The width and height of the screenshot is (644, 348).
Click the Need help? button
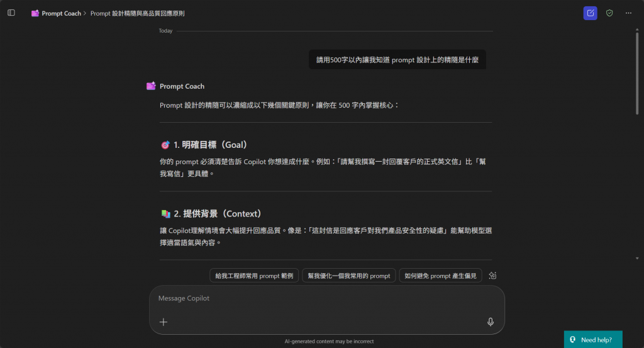click(593, 339)
